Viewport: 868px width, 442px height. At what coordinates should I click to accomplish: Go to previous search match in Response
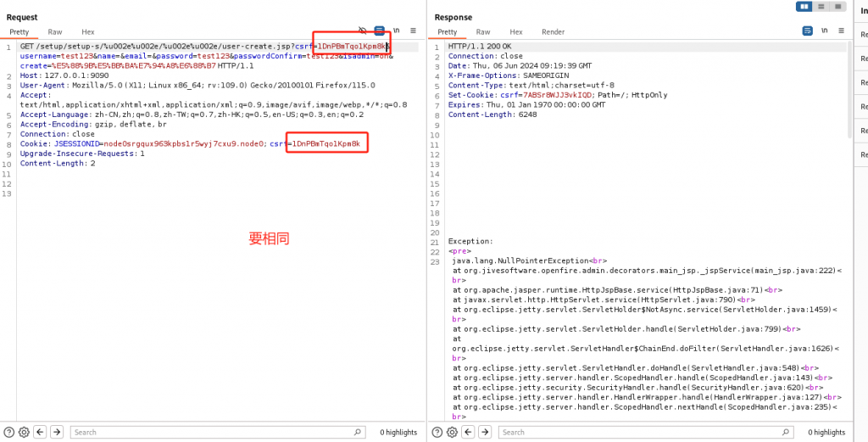tap(468, 432)
